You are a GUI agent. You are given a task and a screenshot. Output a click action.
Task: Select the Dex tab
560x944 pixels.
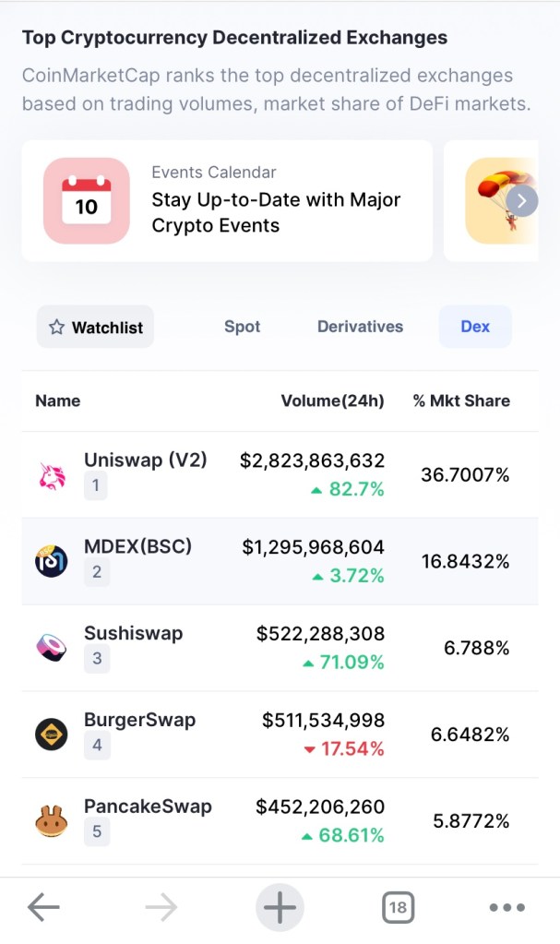pos(475,327)
